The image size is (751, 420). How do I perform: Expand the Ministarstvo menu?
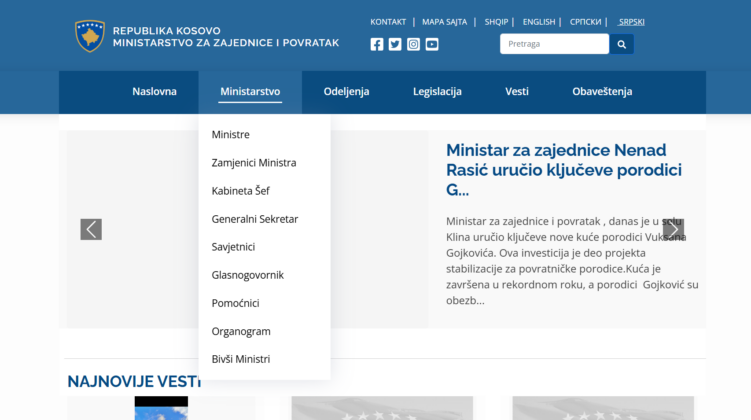[250, 91]
